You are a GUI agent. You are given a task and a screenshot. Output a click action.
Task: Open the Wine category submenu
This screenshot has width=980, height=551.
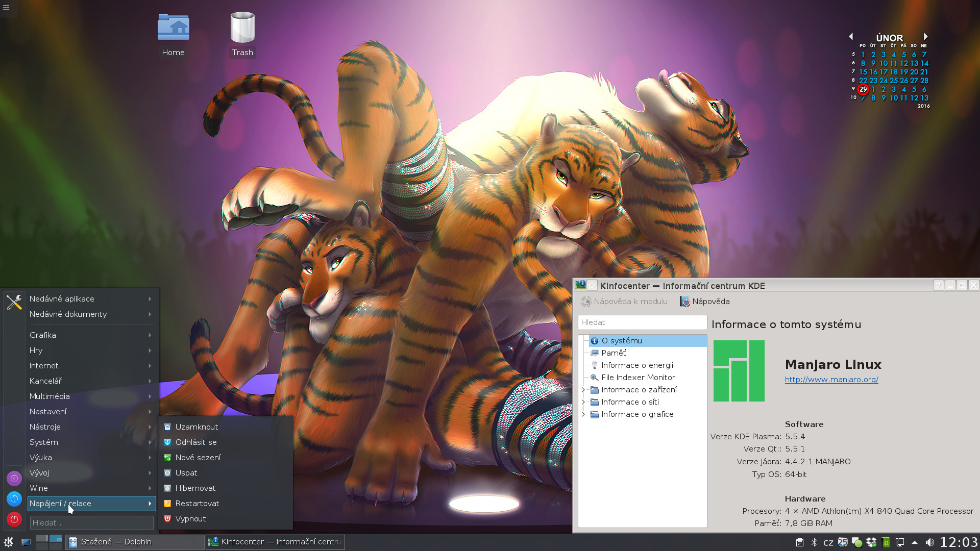click(91, 488)
